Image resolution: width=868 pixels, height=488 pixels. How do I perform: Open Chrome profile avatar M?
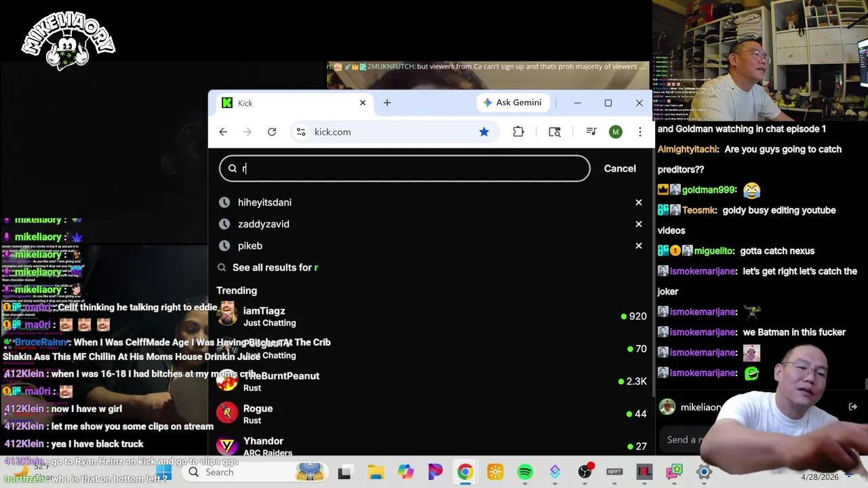click(616, 132)
